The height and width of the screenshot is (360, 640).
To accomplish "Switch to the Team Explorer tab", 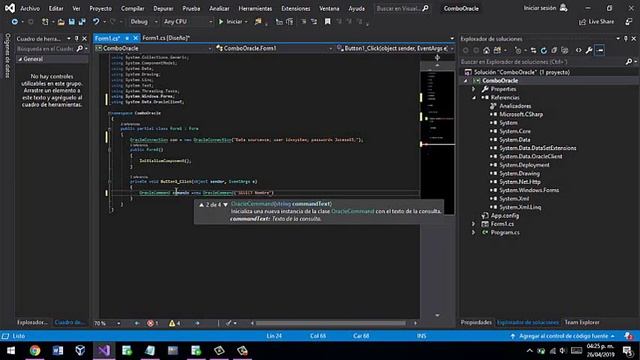I will (x=582, y=322).
